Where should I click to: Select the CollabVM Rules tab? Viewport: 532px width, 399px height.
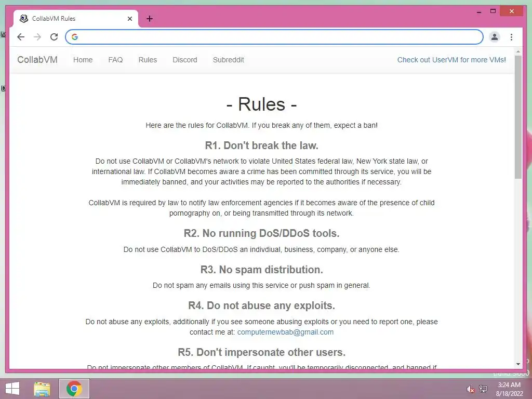coord(76,19)
